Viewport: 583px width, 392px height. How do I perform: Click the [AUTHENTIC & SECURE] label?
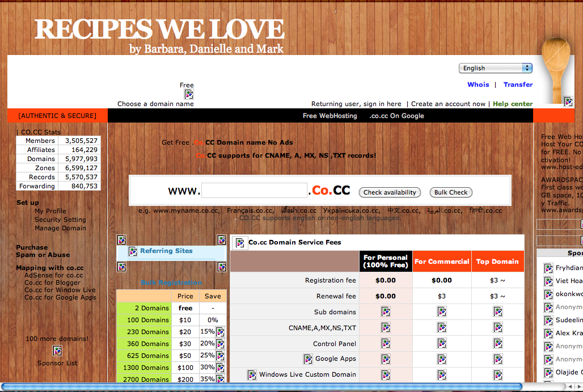(57, 116)
